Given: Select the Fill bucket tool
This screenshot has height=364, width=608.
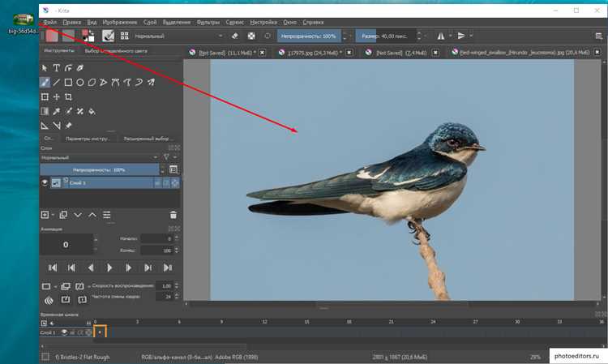Looking at the screenshot, I should point(92,111).
